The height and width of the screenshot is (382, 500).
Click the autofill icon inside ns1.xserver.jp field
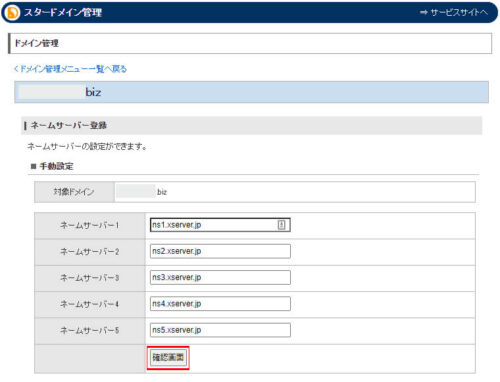pos(281,225)
